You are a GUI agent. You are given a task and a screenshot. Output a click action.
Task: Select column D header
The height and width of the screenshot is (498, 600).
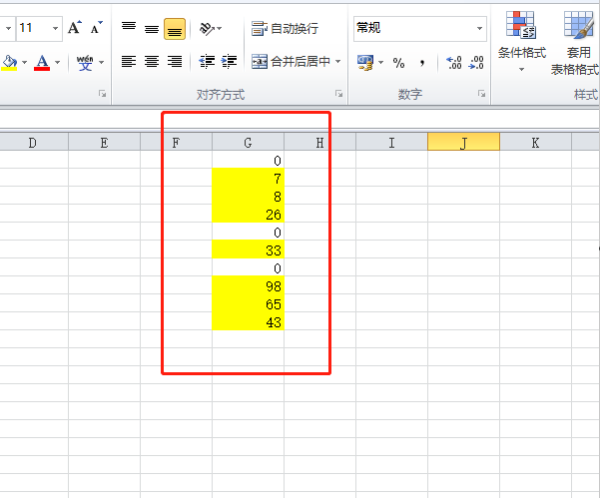33,143
